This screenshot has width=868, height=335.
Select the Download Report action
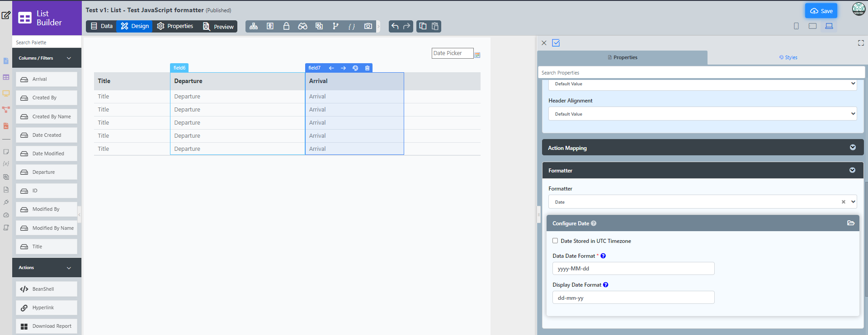coord(47,326)
